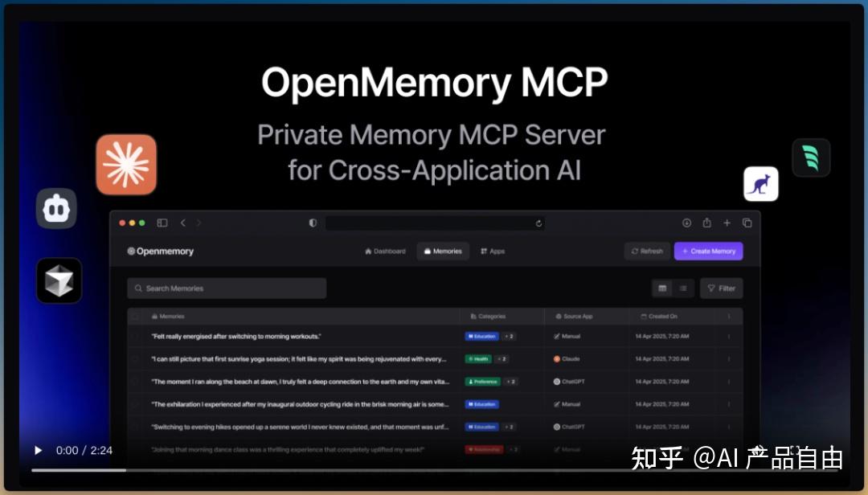Image resolution: width=868 pixels, height=495 pixels.
Task: Click the Cursor cube app icon
Action: [59, 280]
